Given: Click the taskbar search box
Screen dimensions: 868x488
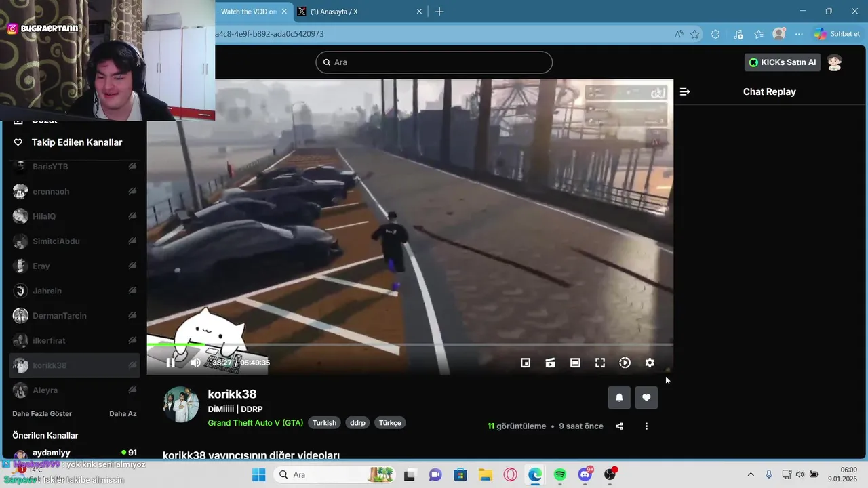Looking at the screenshot, I should point(334,474).
